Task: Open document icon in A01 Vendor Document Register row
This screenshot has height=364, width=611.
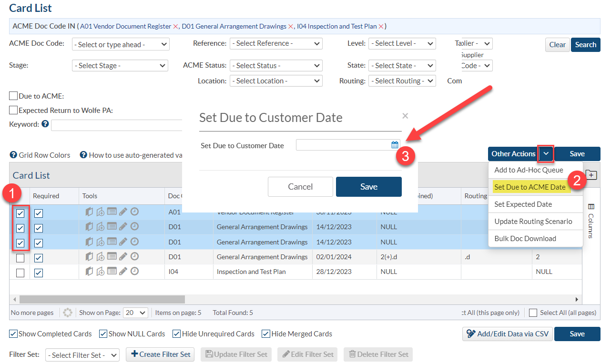Action: pos(89,212)
